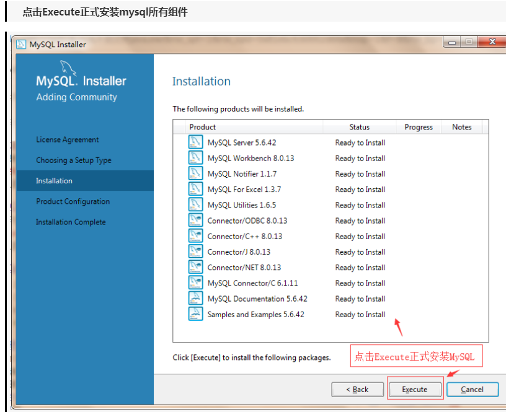Click the MySQL Documentation 5.6.42 icon
The height and width of the screenshot is (420, 506).
pyautogui.click(x=195, y=299)
